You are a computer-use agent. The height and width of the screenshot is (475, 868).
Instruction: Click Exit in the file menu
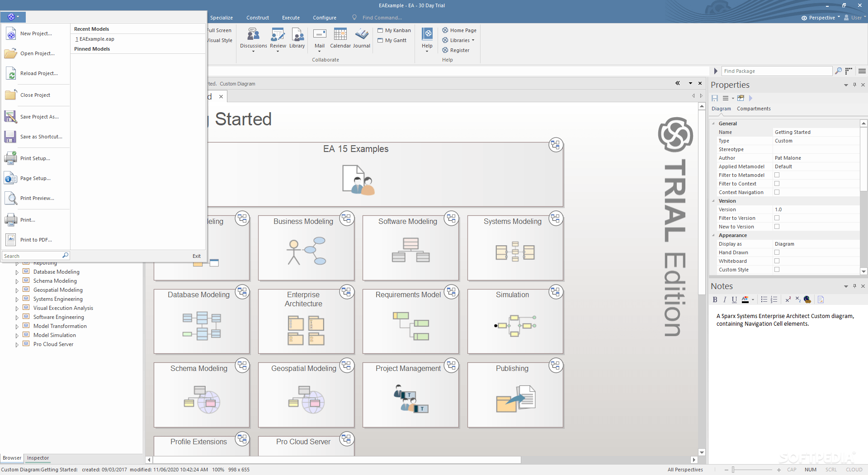tap(197, 256)
